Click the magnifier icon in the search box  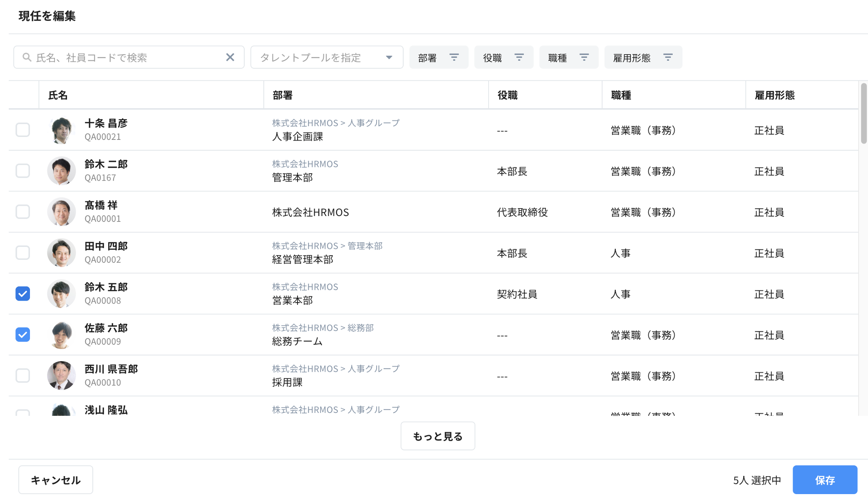tap(27, 57)
